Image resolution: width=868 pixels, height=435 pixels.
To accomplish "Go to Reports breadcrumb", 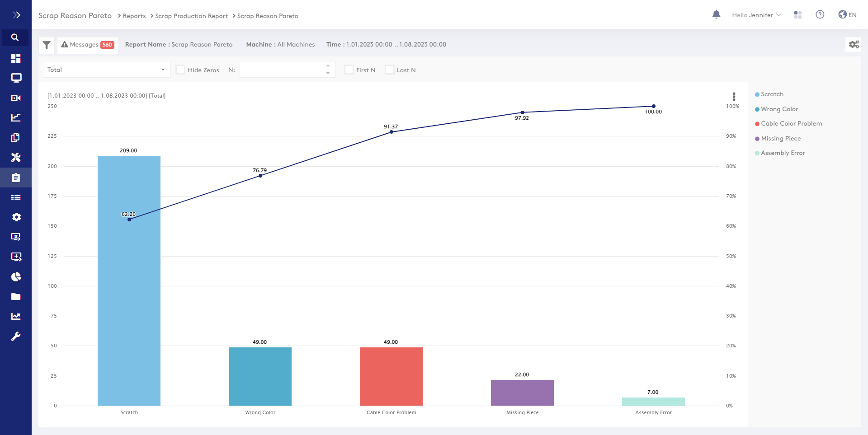I will (134, 16).
